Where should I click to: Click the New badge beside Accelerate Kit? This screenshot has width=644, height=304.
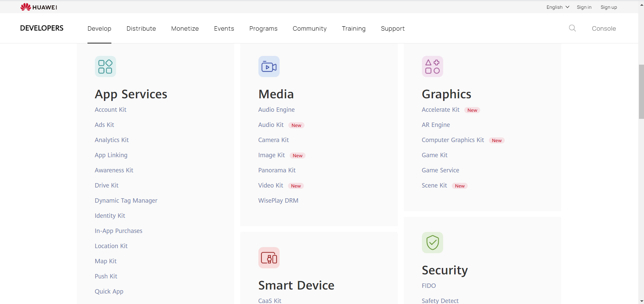coord(472,110)
